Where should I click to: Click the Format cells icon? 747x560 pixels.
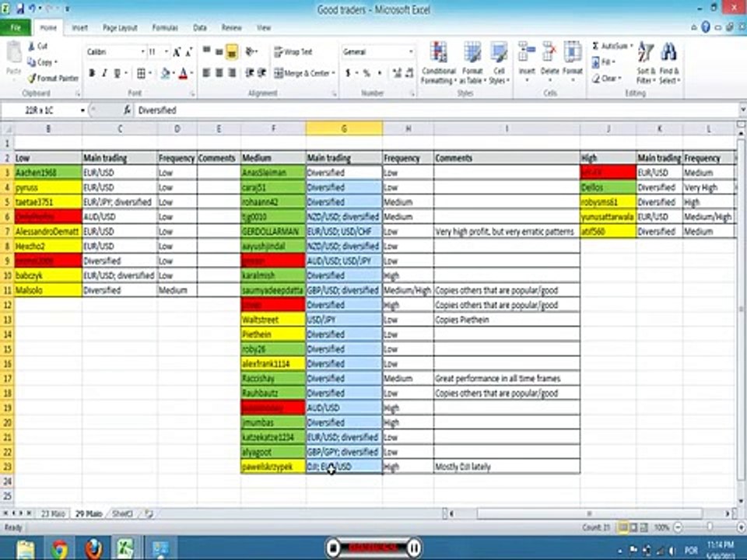click(x=573, y=52)
